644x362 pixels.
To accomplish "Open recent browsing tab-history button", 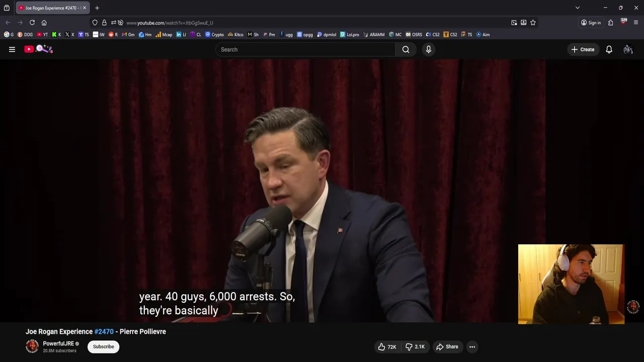I will click(x=7, y=8).
